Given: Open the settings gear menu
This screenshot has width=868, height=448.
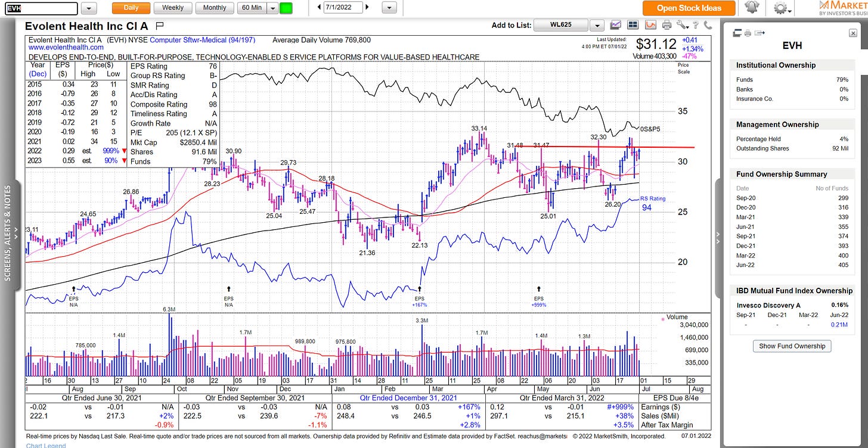Looking at the screenshot, I should [781, 8].
